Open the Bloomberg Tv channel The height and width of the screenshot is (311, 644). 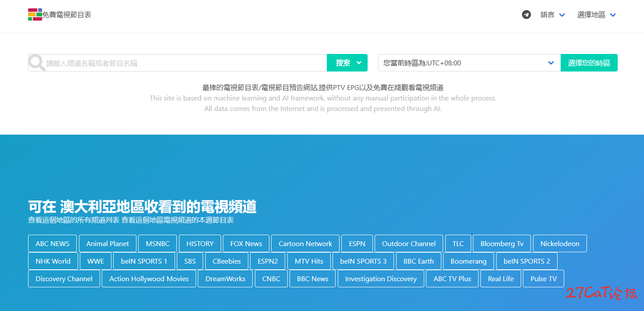[x=502, y=243]
